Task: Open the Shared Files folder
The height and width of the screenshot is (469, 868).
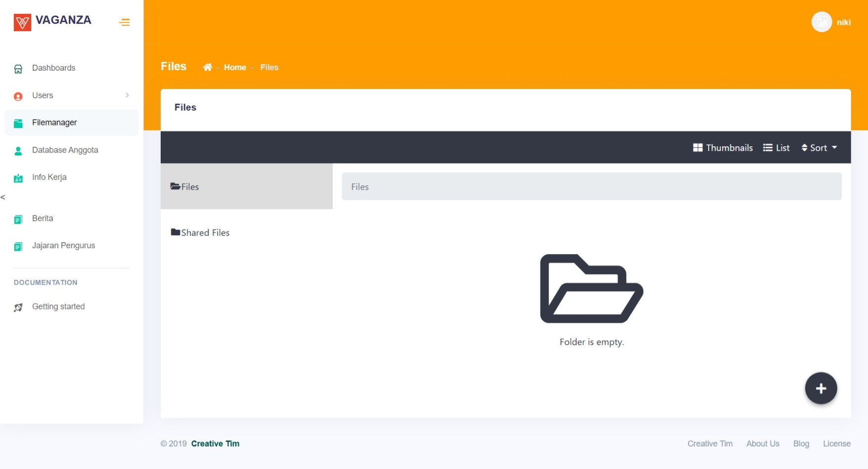Action: point(200,233)
